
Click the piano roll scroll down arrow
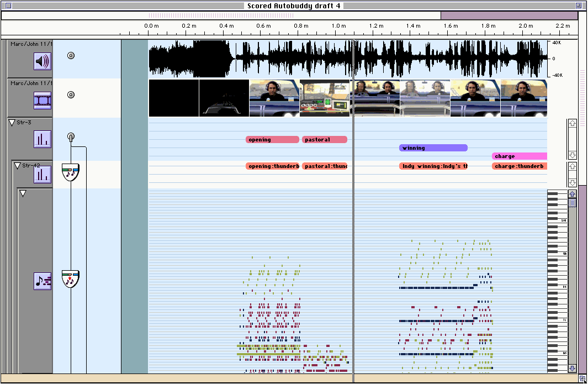coord(572,368)
